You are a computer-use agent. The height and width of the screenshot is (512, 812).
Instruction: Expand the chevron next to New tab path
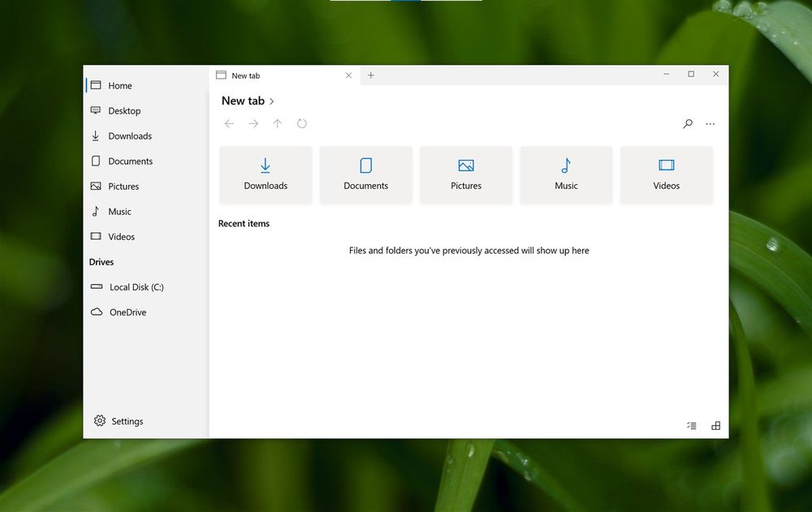272,101
